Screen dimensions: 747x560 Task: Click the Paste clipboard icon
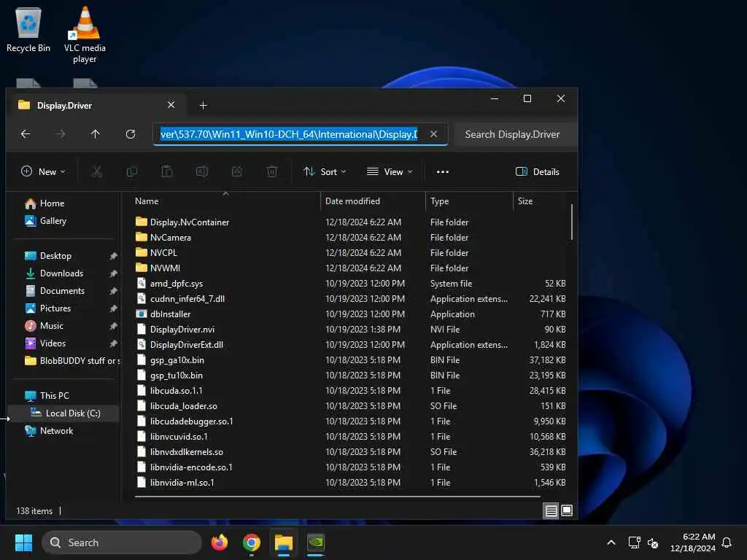point(167,172)
